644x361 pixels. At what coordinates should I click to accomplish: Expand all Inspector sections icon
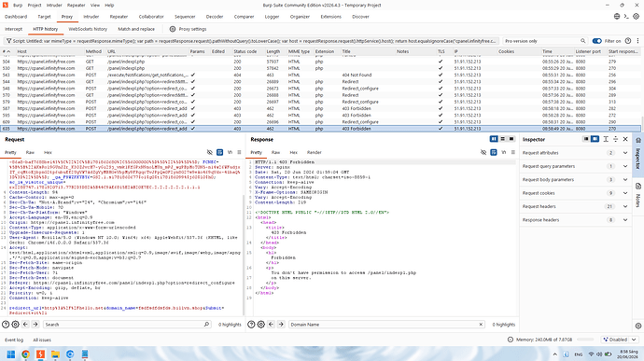point(606,139)
